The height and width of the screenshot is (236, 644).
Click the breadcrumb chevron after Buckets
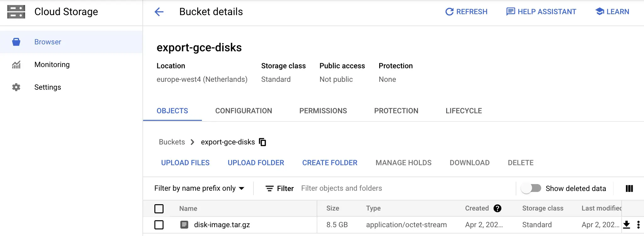(192, 142)
